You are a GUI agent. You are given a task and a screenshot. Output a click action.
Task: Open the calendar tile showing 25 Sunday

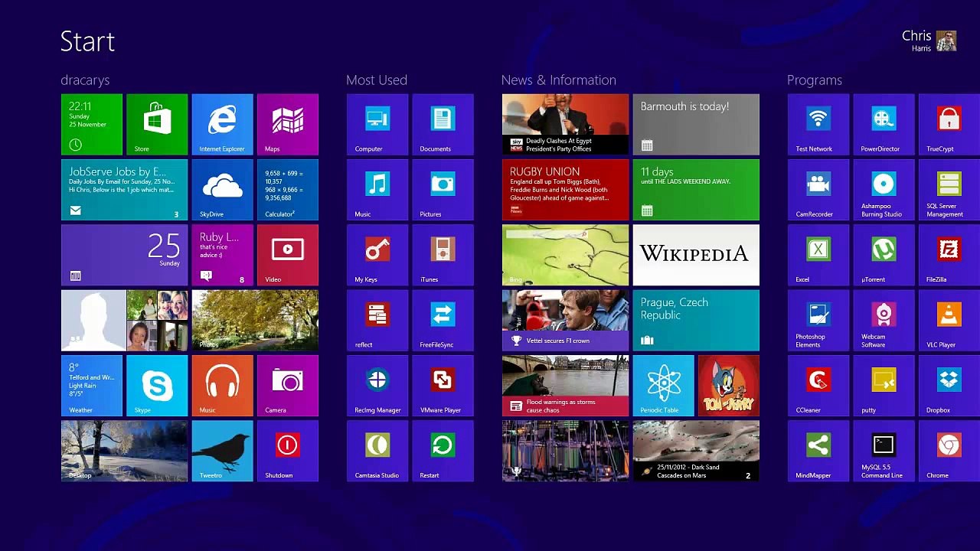[x=124, y=255]
